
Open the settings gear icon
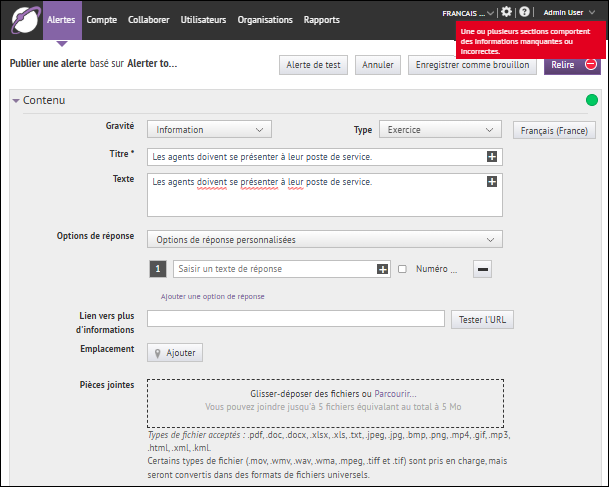point(506,12)
